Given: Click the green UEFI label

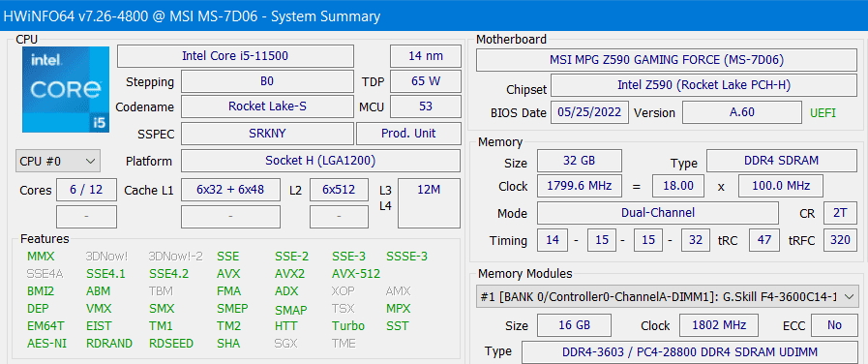Looking at the screenshot, I should [823, 113].
